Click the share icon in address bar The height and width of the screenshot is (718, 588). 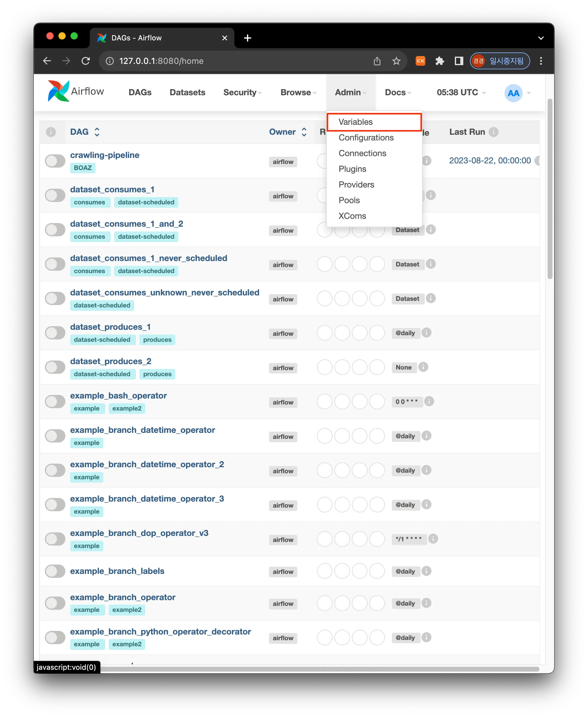(377, 61)
